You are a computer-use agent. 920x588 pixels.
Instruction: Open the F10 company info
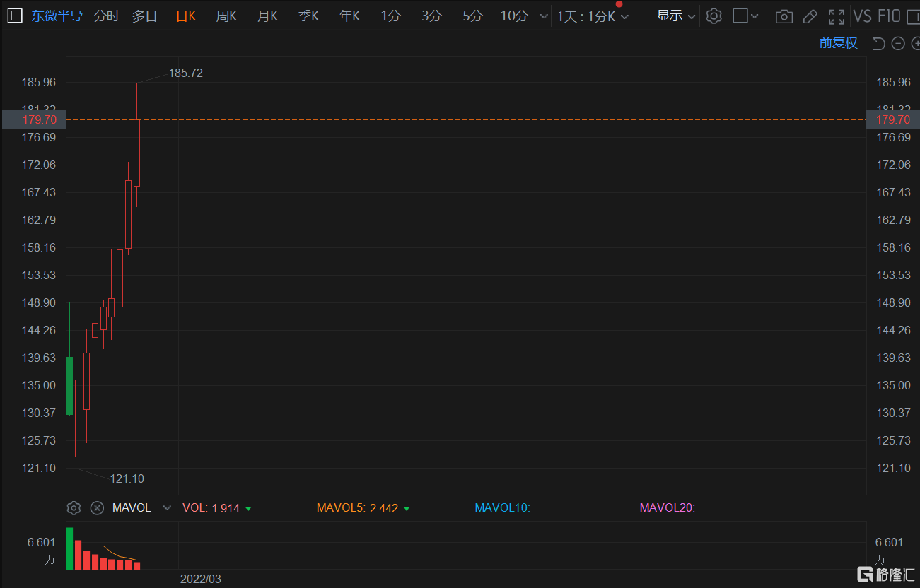pos(889,16)
